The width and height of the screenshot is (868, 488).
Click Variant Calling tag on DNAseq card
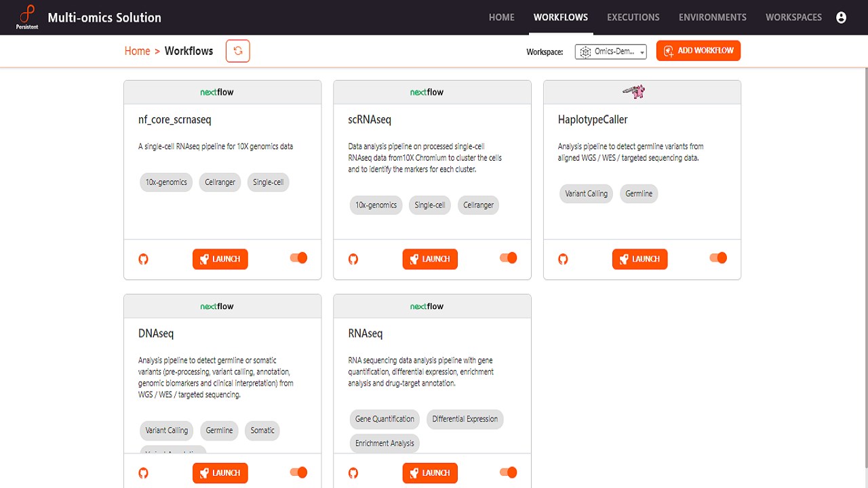click(167, 430)
